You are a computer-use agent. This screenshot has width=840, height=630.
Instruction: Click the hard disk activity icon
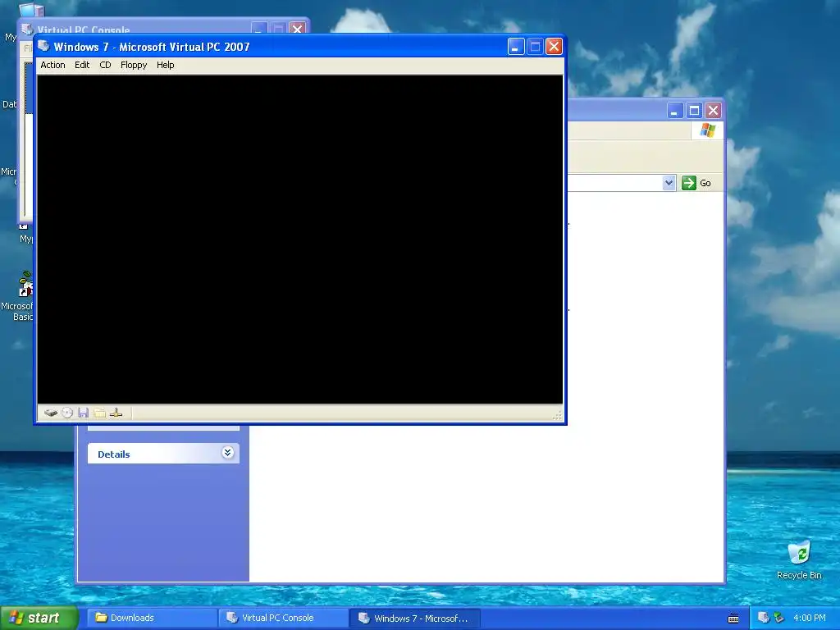[50, 413]
